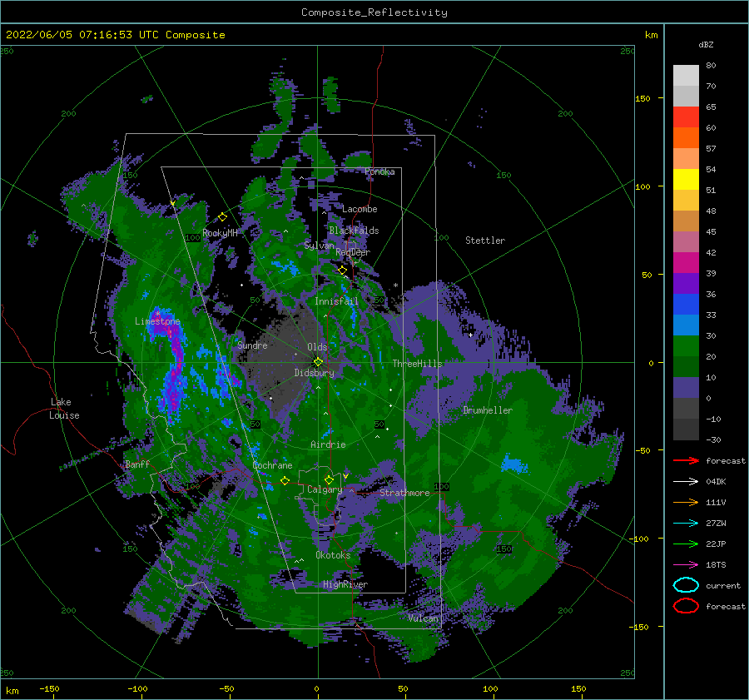Viewport: 749px width, 700px height.
Task: Click the red forecast arrow in legend
Action: click(686, 460)
